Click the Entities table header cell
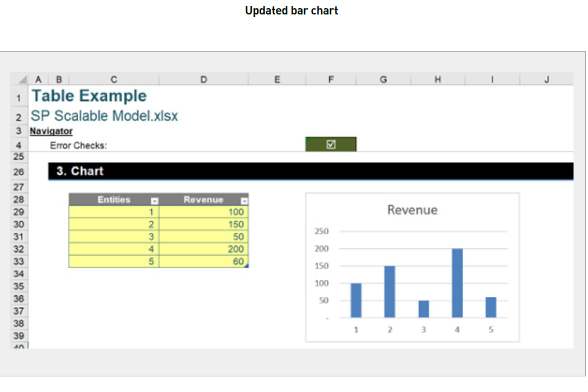This screenshot has height=392, width=588. point(114,199)
